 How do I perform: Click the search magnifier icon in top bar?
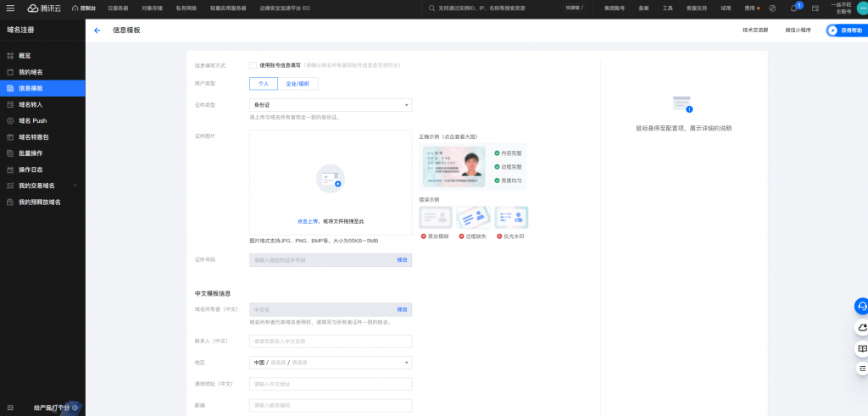432,8
